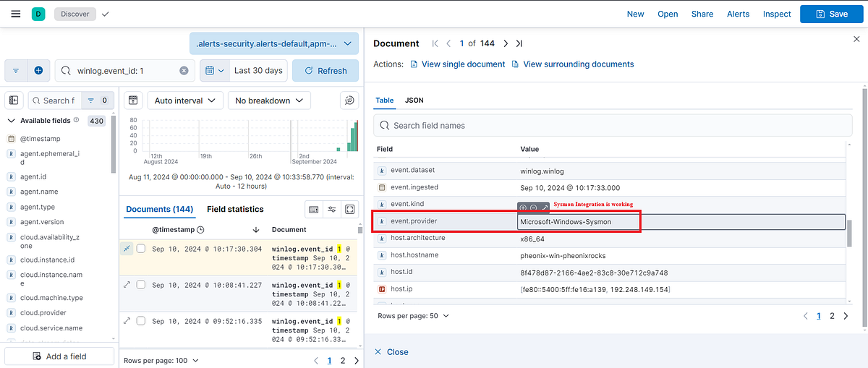Open keyboard shortcuts icon in grid toolbar
The image size is (868, 368).
[x=314, y=209]
